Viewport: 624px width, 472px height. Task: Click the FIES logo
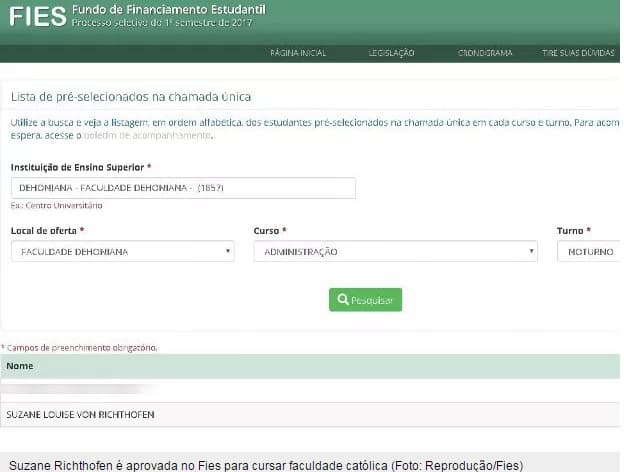pyautogui.click(x=38, y=17)
